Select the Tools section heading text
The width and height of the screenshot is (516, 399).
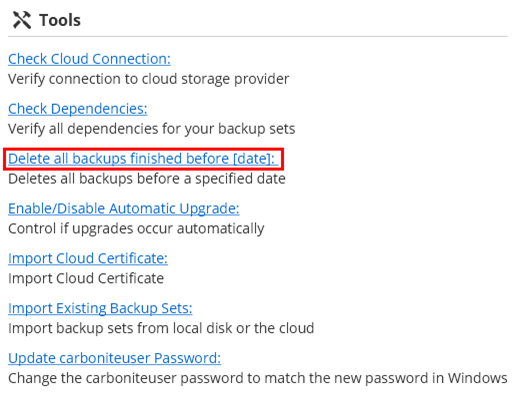(x=60, y=20)
